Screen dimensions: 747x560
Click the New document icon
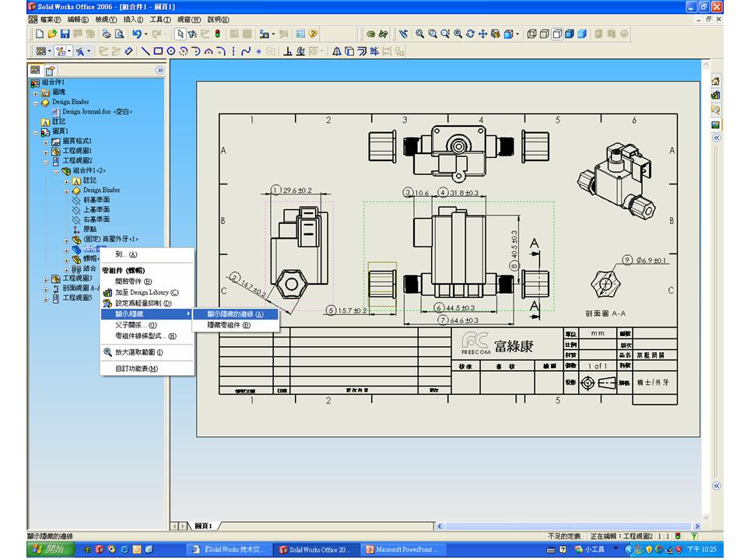[x=40, y=33]
